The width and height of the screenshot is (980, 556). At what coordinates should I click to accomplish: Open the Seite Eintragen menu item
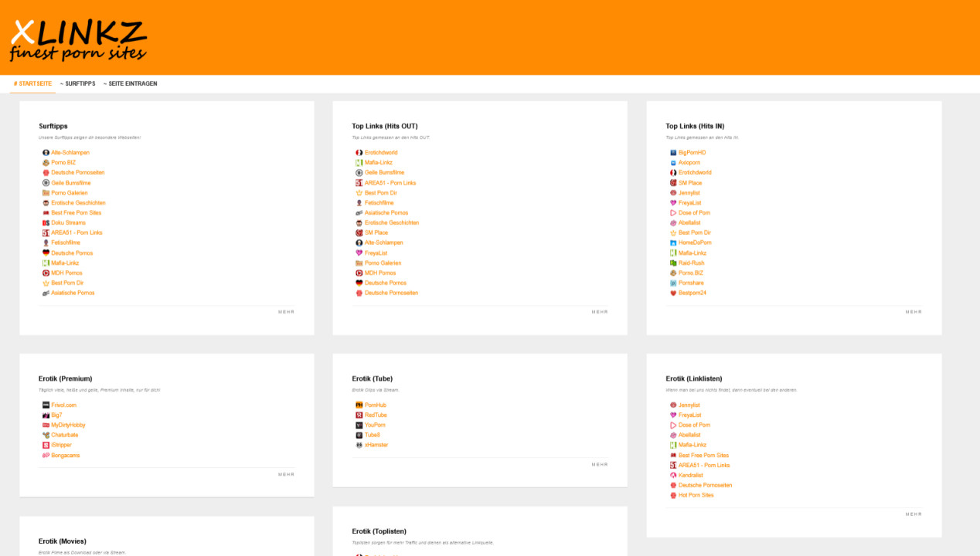(131, 83)
